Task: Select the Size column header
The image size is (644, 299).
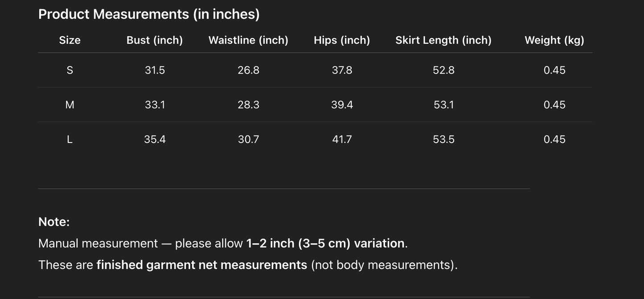Action: (70, 40)
